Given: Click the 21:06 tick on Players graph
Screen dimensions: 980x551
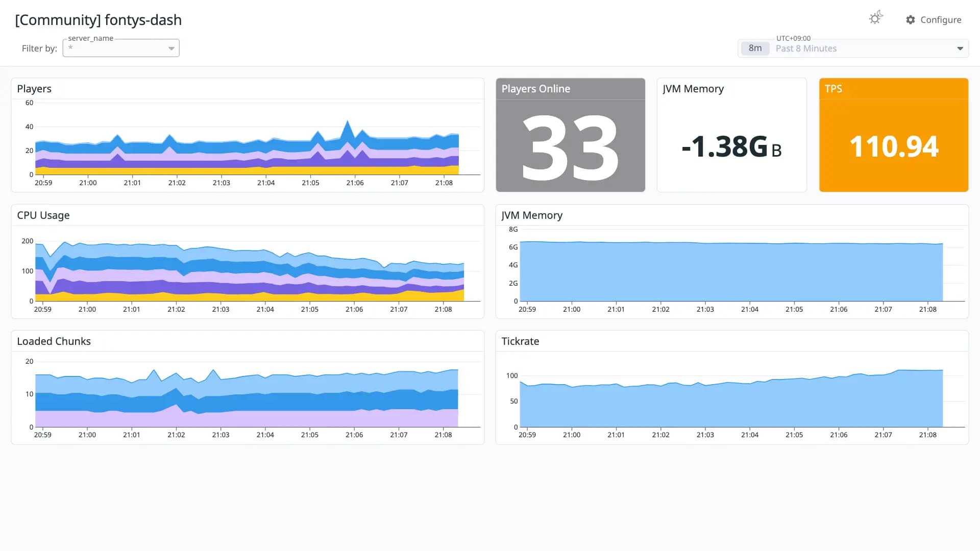Looking at the screenshot, I should [355, 183].
